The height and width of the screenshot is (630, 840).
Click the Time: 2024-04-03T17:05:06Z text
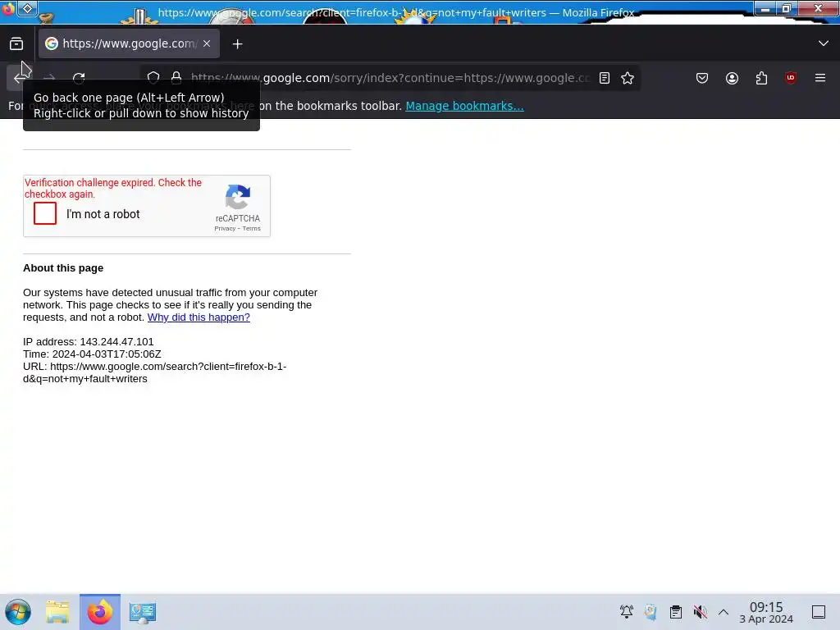[92, 354]
